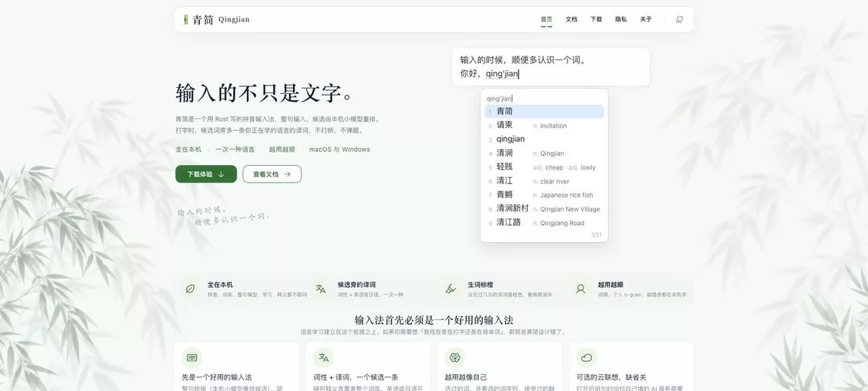Click the macOS 与 Windows text
Image resolution: width=868 pixels, height=391 pixels.
coord(339,149)
